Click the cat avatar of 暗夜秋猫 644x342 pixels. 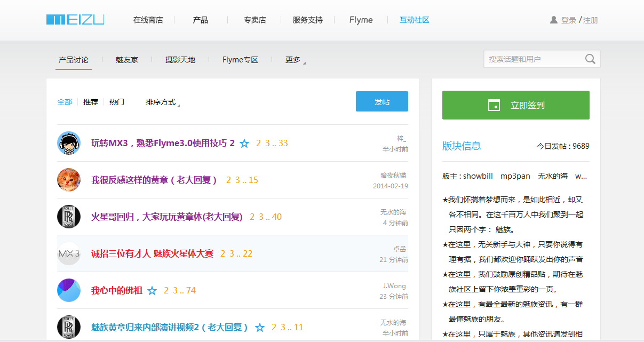69,180
